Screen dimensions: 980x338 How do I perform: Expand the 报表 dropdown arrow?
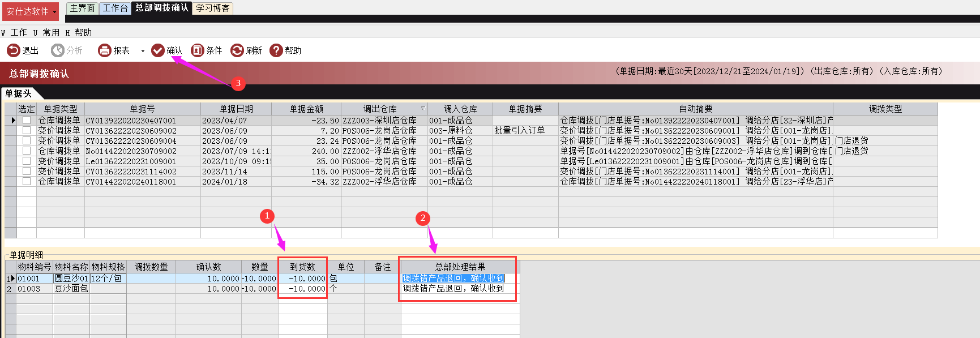pyautogui.click(x=143, y=51)
